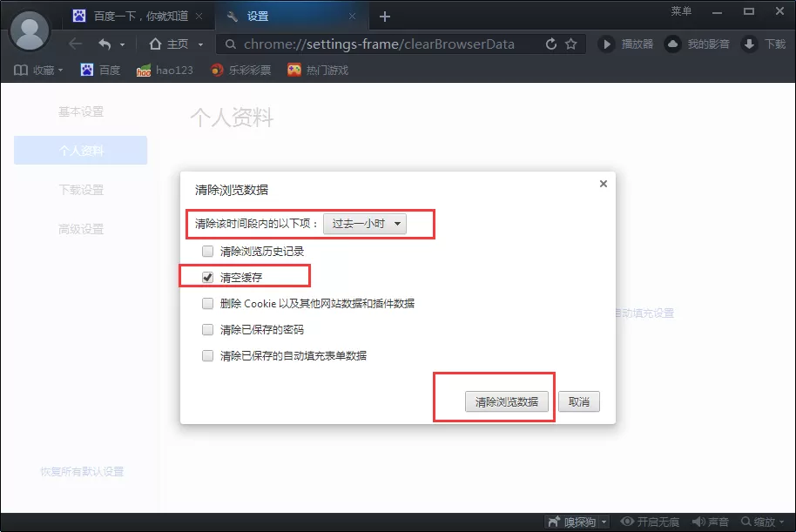Open a new tab with plus button

click(x=385, y=17)
